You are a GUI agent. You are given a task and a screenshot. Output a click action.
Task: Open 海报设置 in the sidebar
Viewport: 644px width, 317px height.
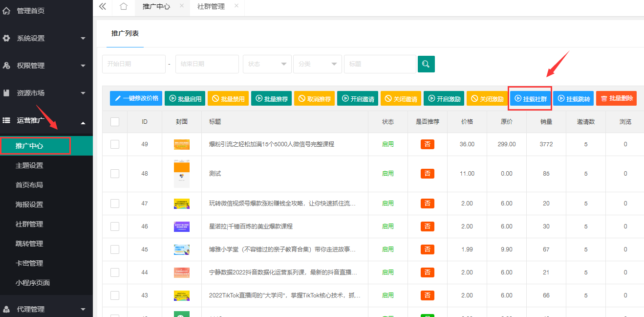pyautogui.click(x=29, y=204)
